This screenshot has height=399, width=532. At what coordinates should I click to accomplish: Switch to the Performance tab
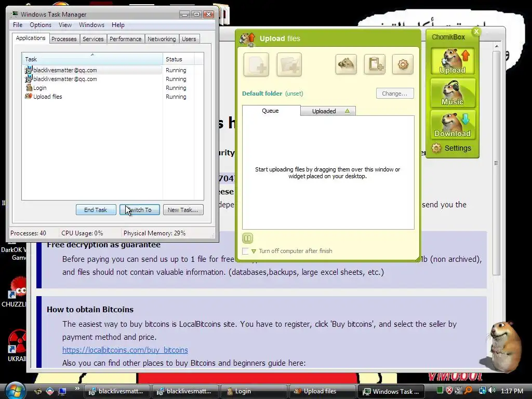126,39
